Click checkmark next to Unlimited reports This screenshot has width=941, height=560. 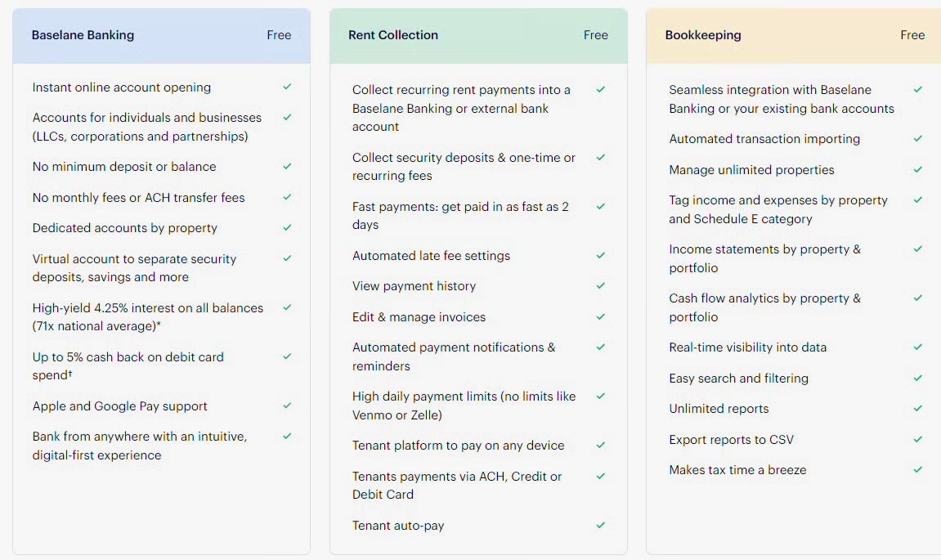917,408
